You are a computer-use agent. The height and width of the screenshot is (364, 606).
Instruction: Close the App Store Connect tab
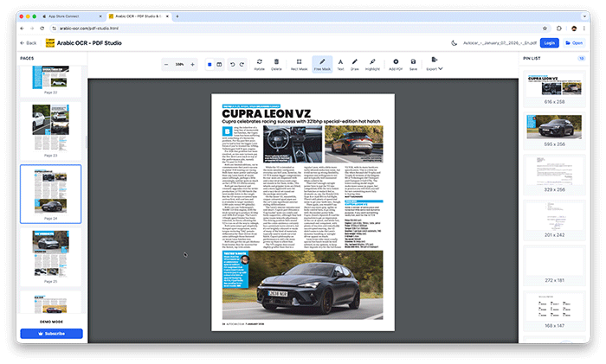pos(100,16)
